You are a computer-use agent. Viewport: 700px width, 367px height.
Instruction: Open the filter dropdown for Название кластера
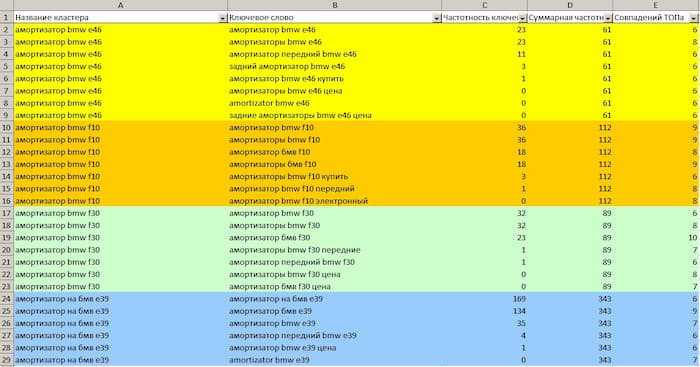click(222, 18)
